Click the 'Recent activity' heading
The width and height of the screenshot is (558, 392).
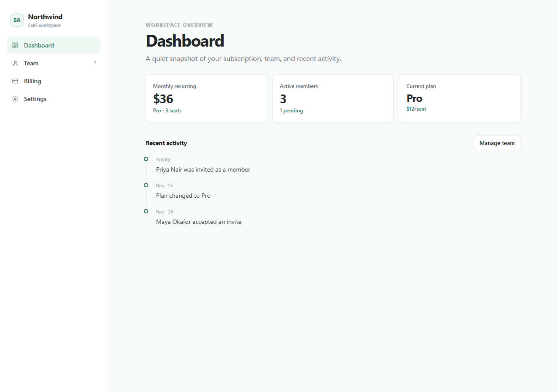(x=166, y=143)
